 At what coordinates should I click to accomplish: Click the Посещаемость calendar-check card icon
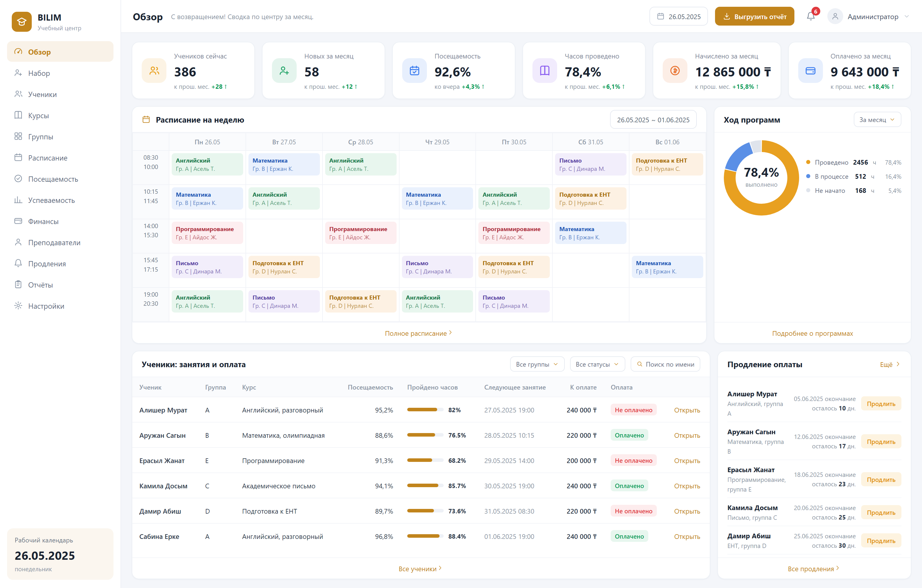pos(414,71)
